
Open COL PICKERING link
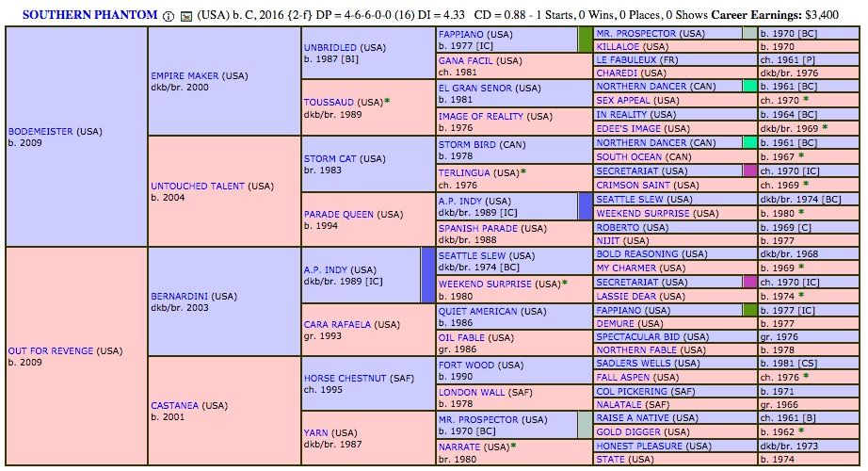631,392
